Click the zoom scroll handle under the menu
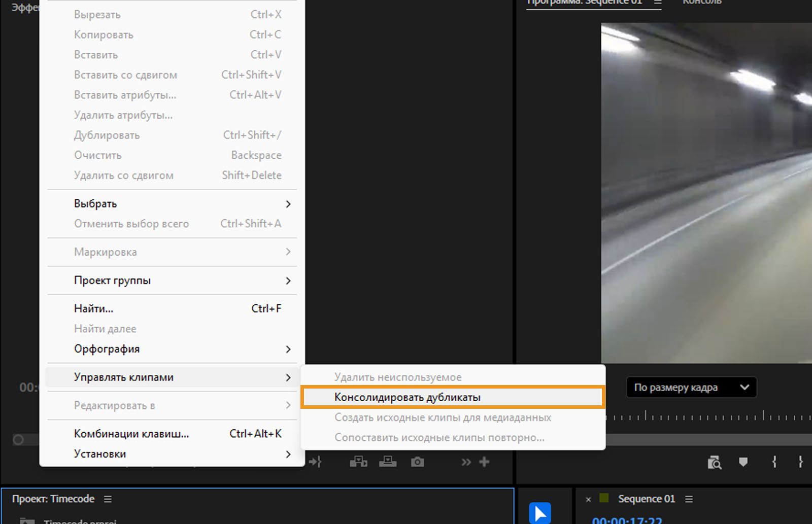The image size is (812, 524). point(18,440)
